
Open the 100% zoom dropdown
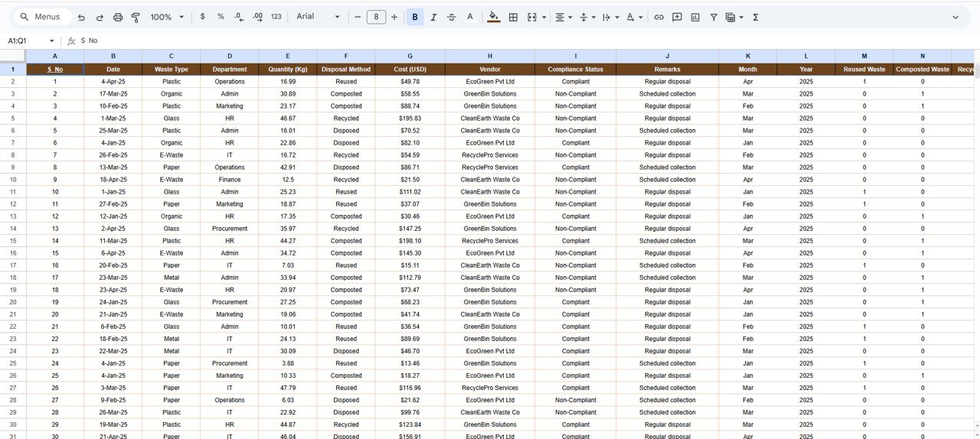(167, 17)
